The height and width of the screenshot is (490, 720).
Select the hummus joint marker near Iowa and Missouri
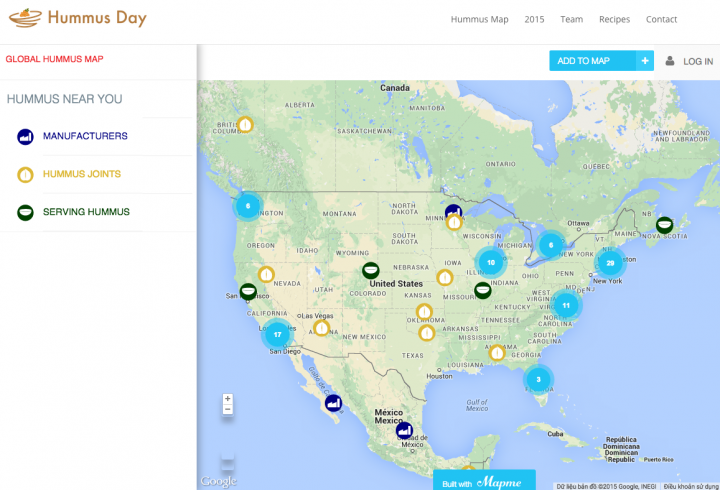[444, 277]
